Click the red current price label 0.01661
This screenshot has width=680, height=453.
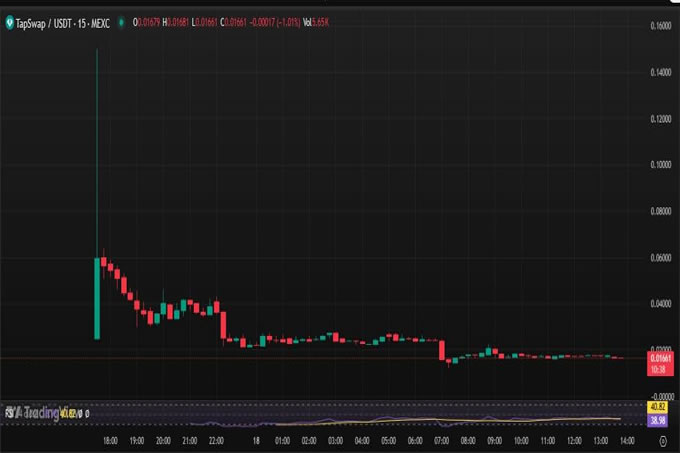point(659,357)
